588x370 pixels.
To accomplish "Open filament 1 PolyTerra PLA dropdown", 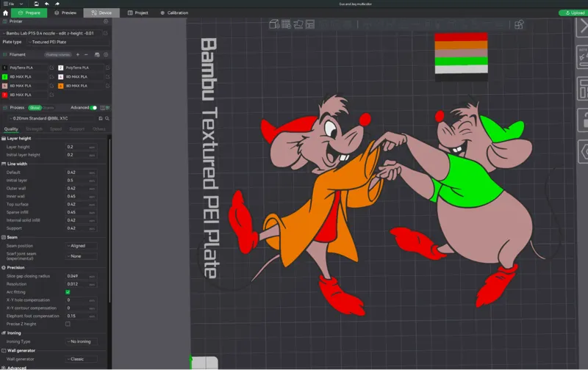I will coord(29,68).
